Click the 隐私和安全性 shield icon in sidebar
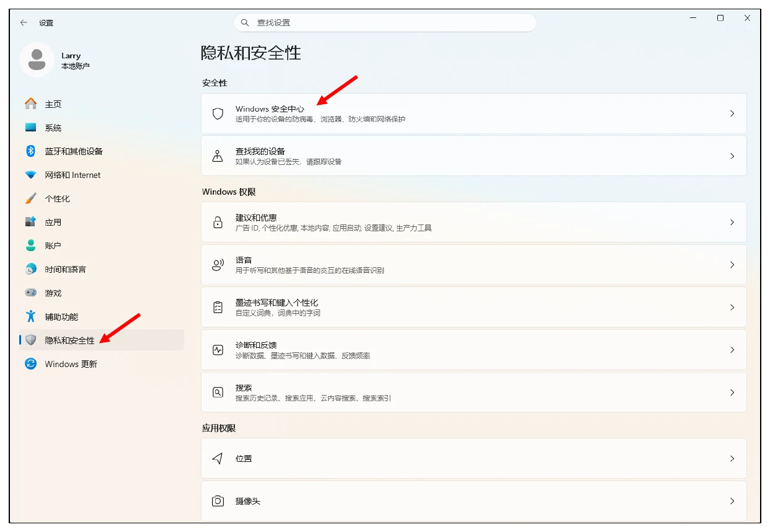 coord(30,340)
